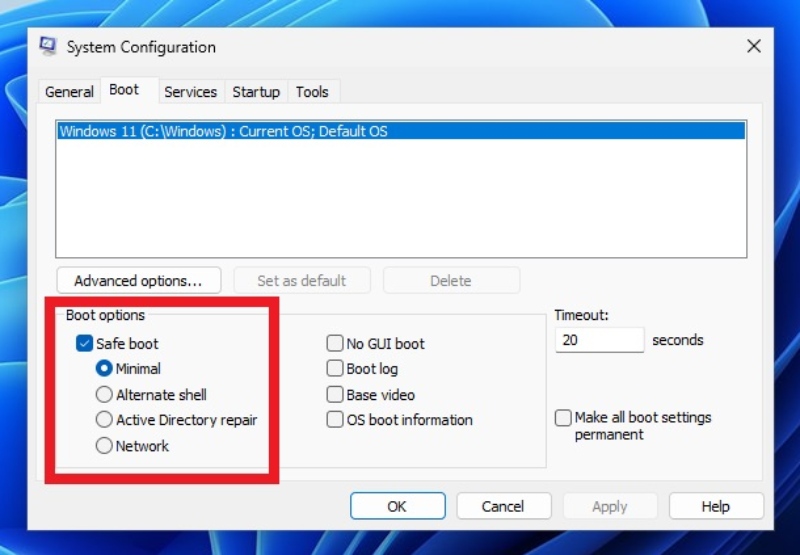
Task: Check OS boot information
Action: point(335,420)
